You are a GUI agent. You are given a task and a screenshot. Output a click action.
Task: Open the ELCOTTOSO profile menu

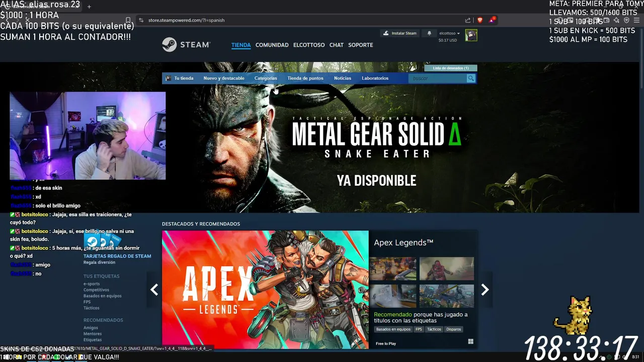tap(309, 45)
